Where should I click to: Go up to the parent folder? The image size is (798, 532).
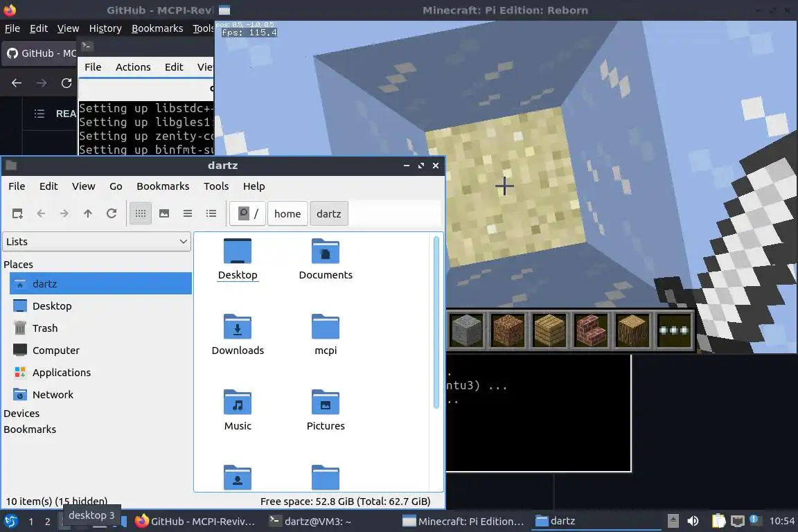(88, 213)
